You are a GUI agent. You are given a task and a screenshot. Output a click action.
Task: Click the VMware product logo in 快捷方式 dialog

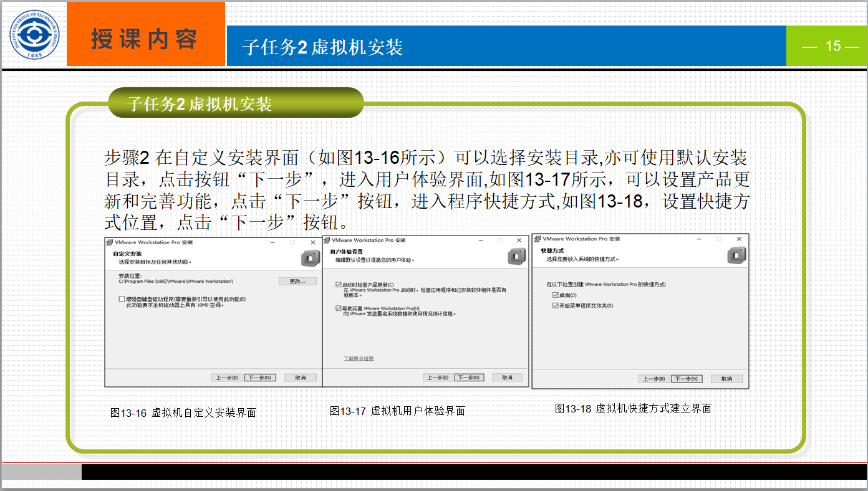pos(736,255)
